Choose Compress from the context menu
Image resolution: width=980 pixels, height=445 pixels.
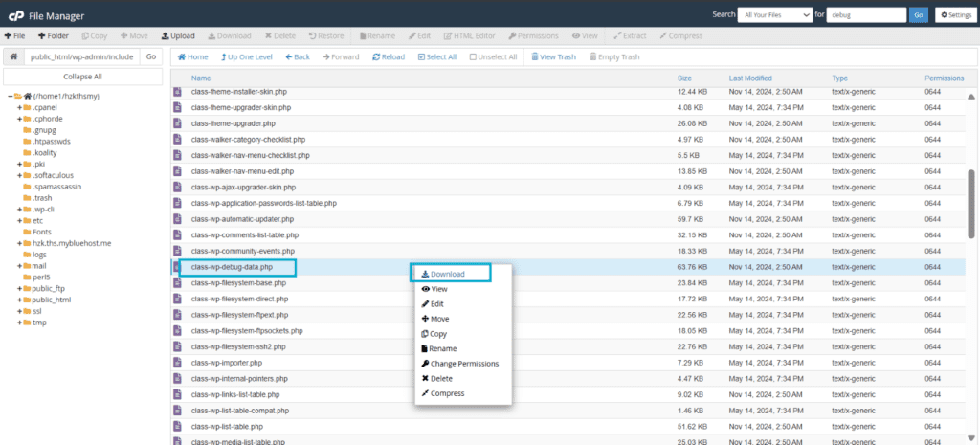443,393
